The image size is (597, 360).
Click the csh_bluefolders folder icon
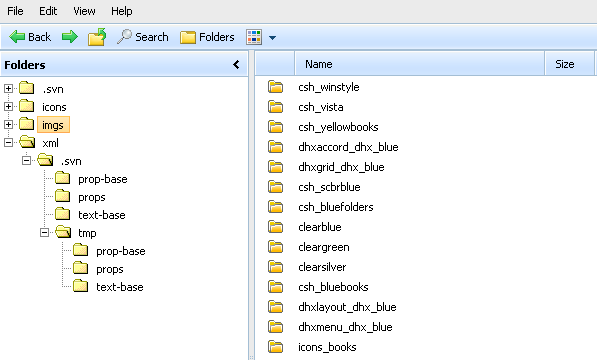point(275,207)
